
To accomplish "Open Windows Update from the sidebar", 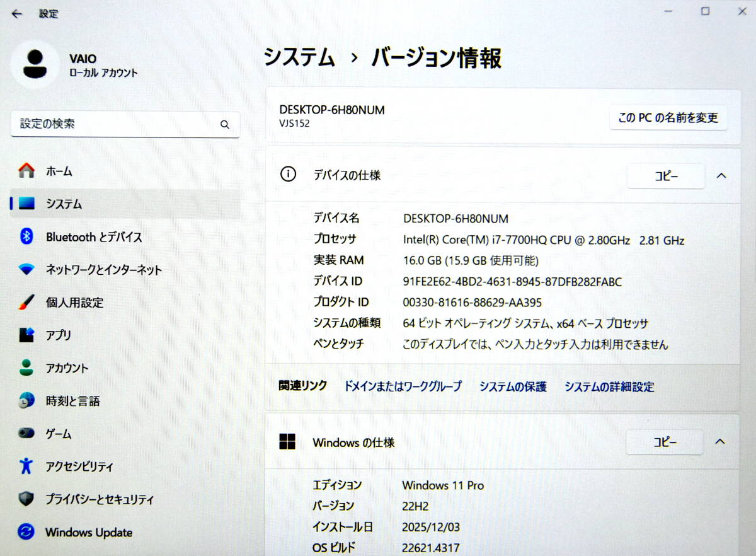I will coord(88,533).
